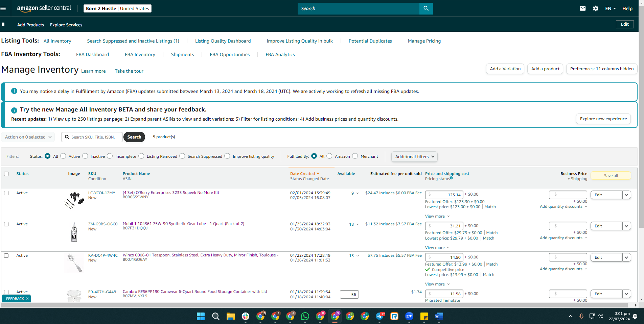Show hidden system tray icons
Viewport: 644px width, 324px height.
coord(571,316)
